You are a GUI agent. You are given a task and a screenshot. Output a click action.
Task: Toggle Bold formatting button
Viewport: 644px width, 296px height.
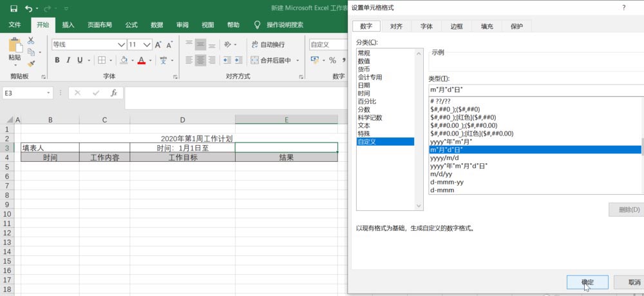(x=57, y=61)
